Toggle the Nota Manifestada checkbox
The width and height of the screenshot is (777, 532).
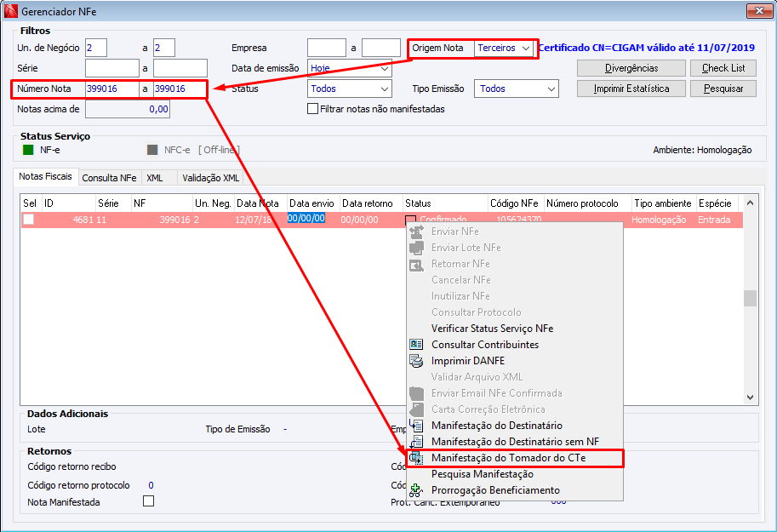148,501
